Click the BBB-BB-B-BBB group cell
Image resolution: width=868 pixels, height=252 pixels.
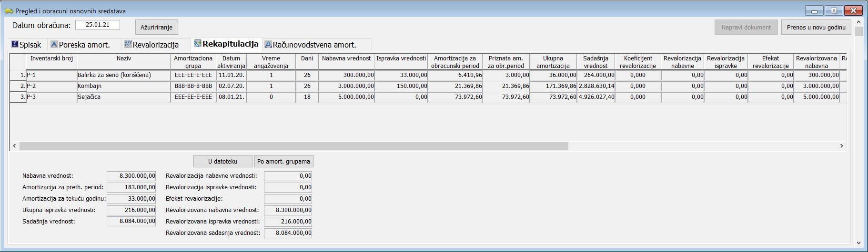click(x=193, y=86)
